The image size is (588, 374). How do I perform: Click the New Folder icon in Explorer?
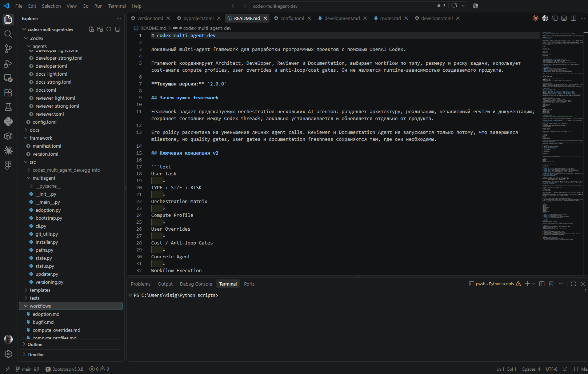click(x=100, y=29)
